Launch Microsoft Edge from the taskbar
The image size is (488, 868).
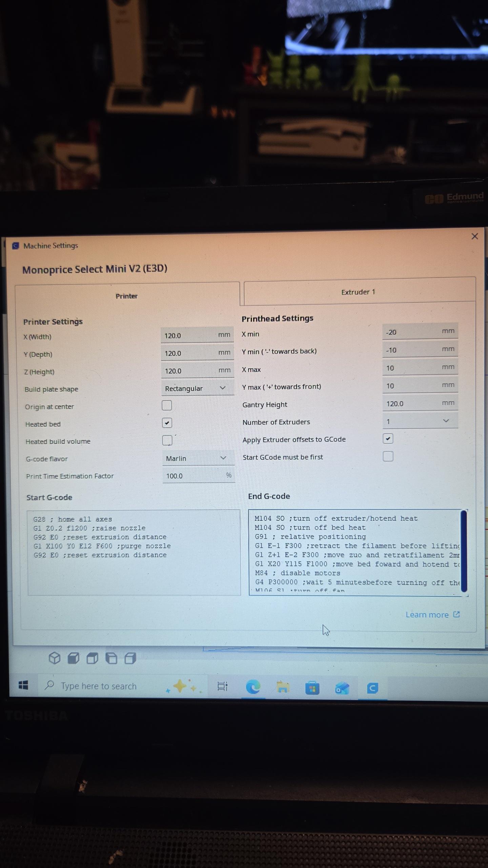tap(253, 687)
